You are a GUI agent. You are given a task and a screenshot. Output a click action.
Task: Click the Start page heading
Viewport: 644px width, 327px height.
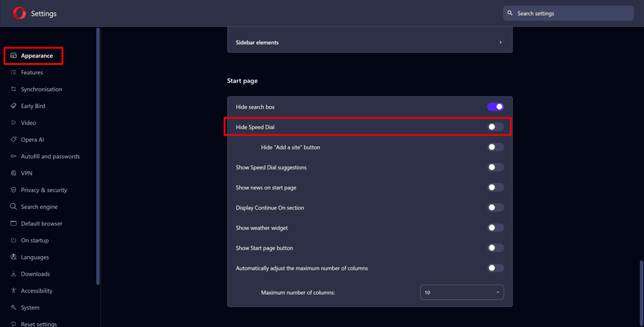coord(243,81)
